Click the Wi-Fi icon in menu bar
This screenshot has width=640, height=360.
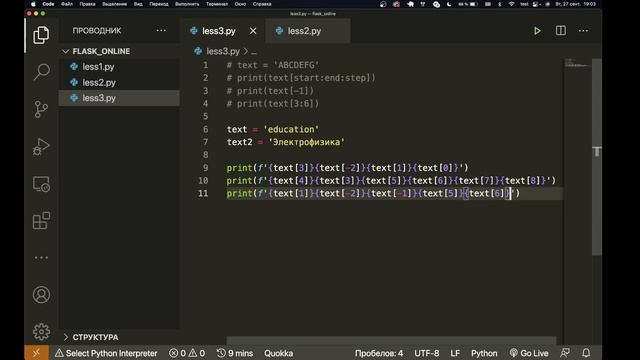point(511,4)
